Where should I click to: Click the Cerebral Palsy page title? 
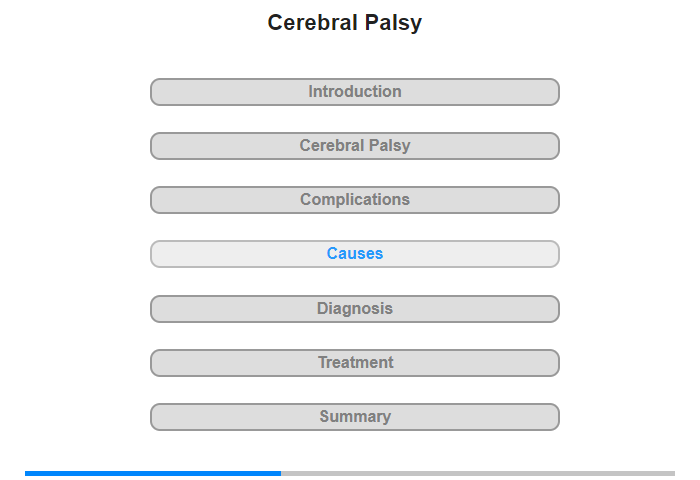click(x=345, y=23)
